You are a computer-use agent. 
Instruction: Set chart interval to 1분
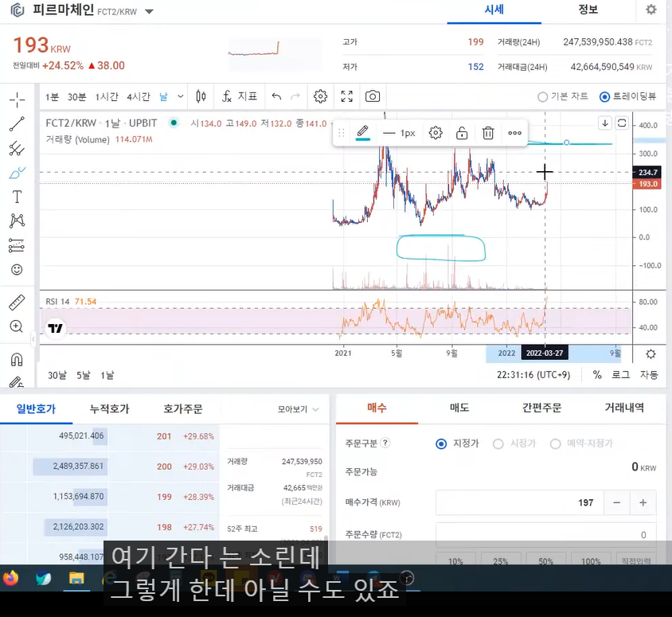pyautogui.click(x=52, y=97)
